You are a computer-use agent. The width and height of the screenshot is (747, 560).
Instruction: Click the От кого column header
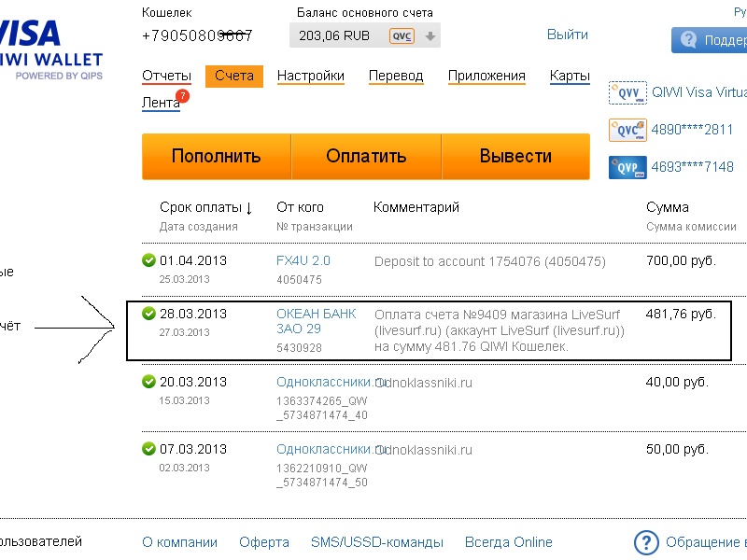point(300,207)
